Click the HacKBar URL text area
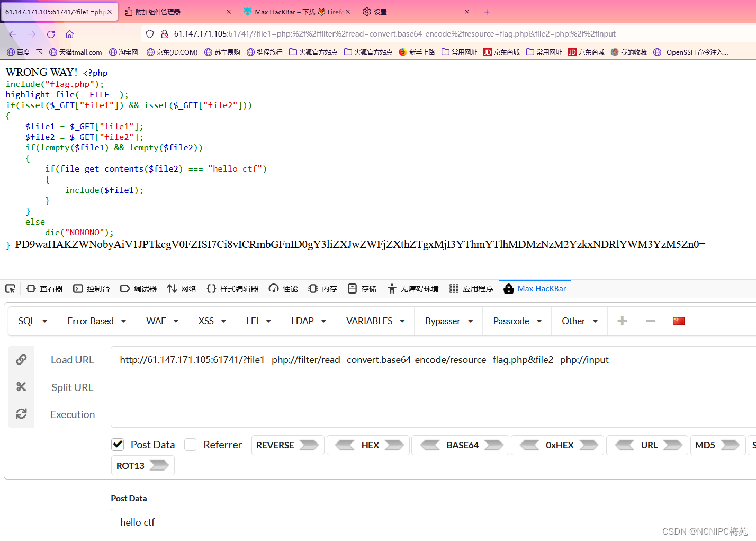 433,387
